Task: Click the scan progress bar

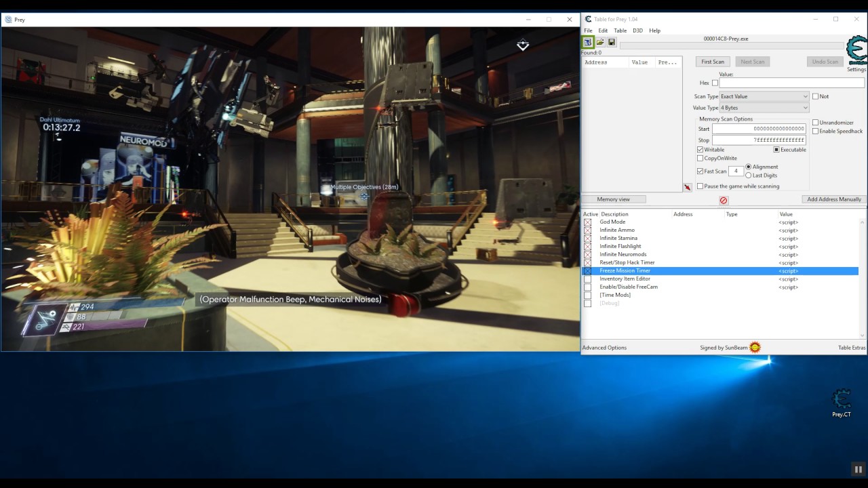Action: 732,46
